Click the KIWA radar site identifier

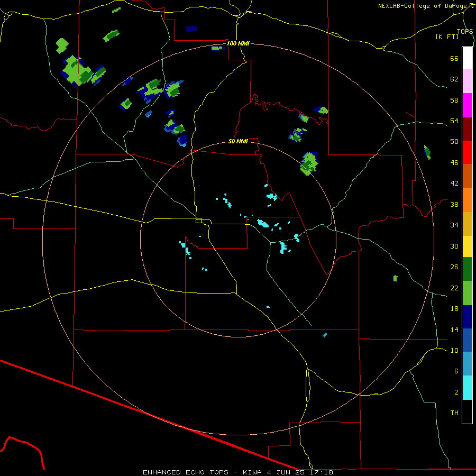coord(252,472)
